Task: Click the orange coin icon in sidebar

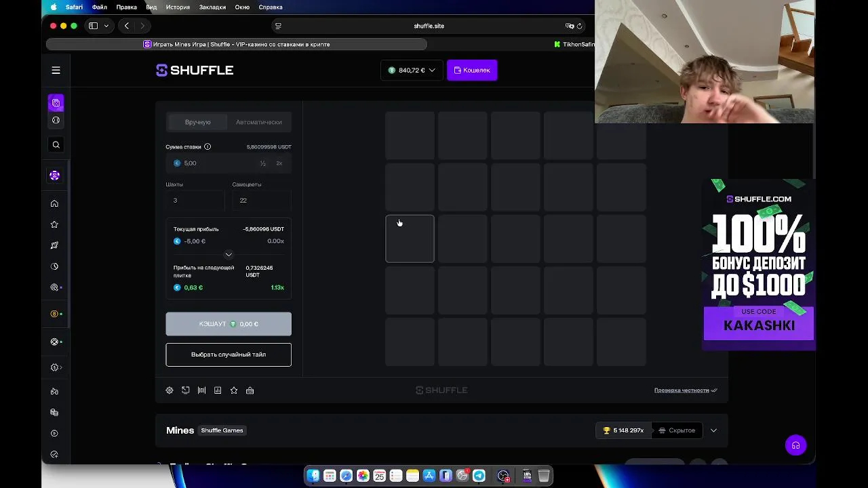Action: coord(55,314)
